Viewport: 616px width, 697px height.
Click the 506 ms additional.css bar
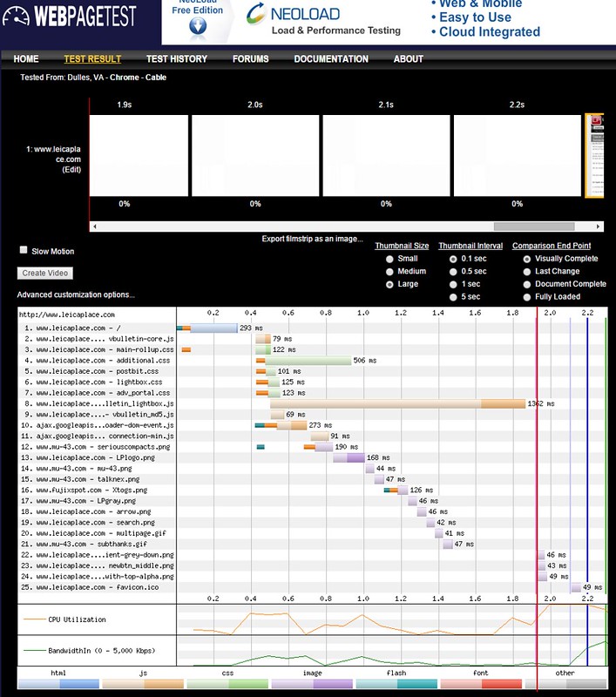tap(304, 361)
